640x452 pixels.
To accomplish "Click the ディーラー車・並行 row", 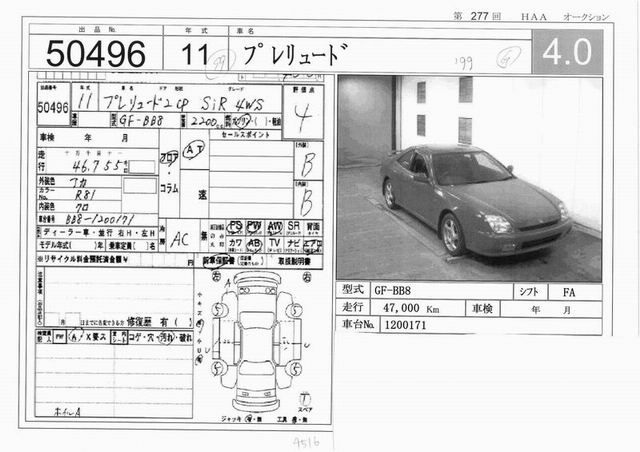I will (x=97, y=233).
